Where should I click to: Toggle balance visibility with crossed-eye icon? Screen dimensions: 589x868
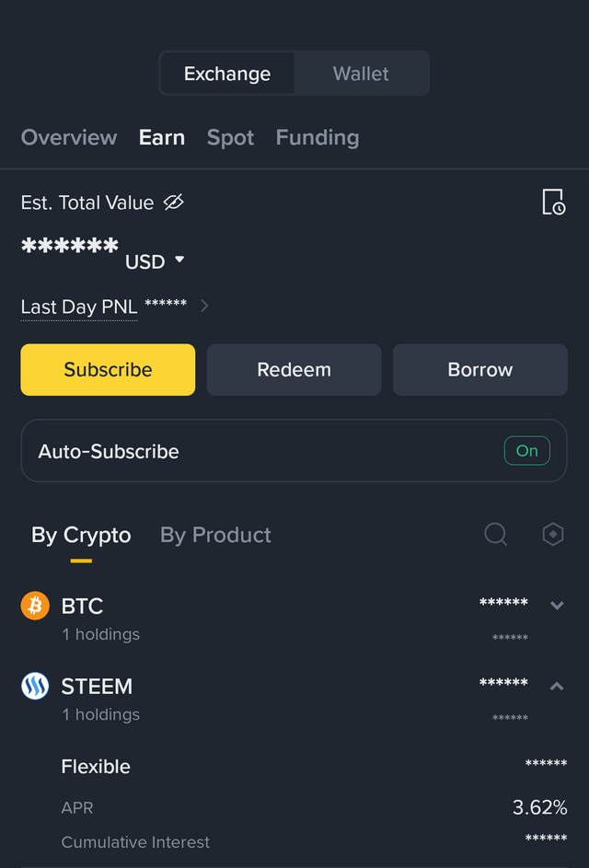coord(173,203)
